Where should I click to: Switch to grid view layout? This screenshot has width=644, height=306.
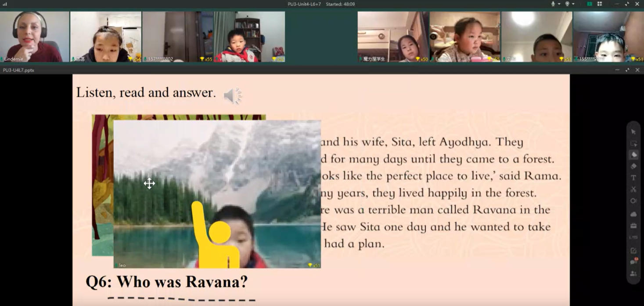[599, 4]
